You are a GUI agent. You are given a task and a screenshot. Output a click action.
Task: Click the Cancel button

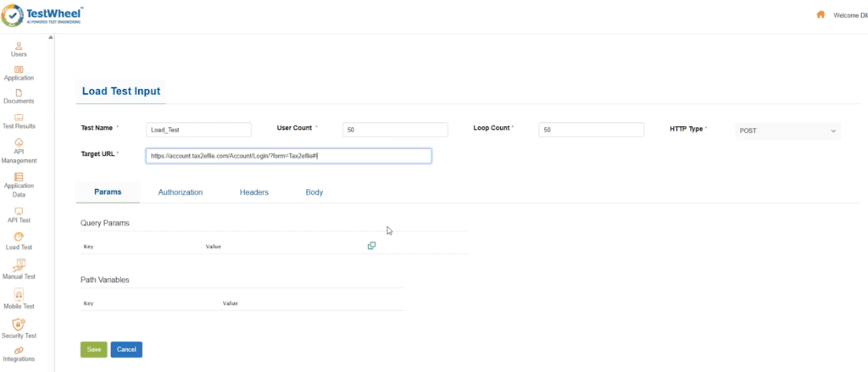tap(126, 349)
